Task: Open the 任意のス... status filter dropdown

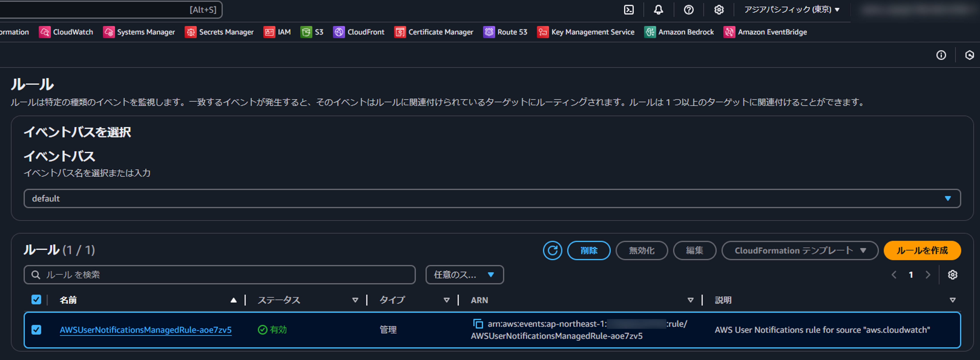Action: (465, 275)
